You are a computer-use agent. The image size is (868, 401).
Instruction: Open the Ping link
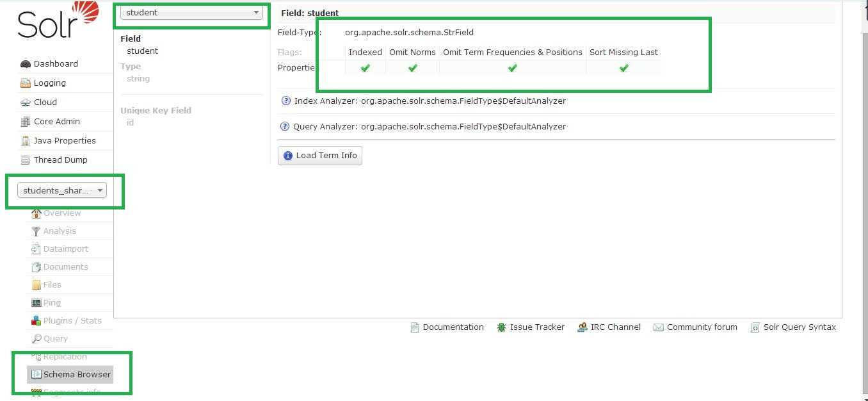click(x=52, y=302)
